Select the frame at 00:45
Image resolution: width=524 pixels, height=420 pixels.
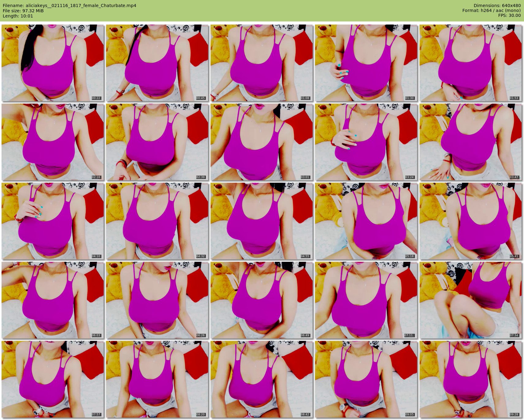point(157,63)
